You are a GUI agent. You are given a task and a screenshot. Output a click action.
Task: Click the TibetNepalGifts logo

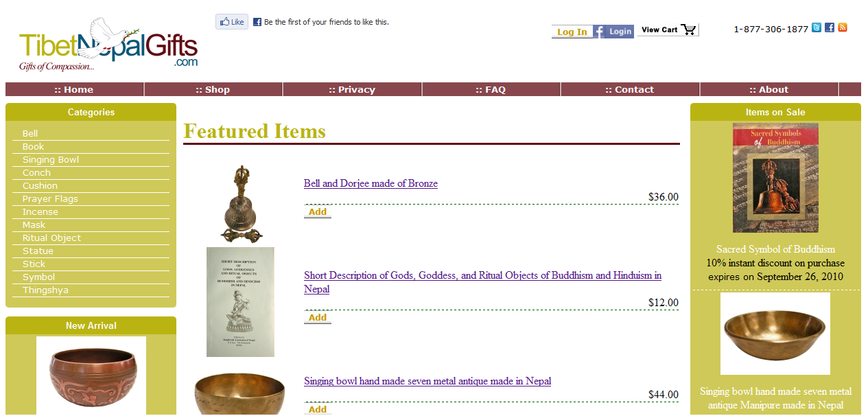pyautogui.click(x=108, y=45)
